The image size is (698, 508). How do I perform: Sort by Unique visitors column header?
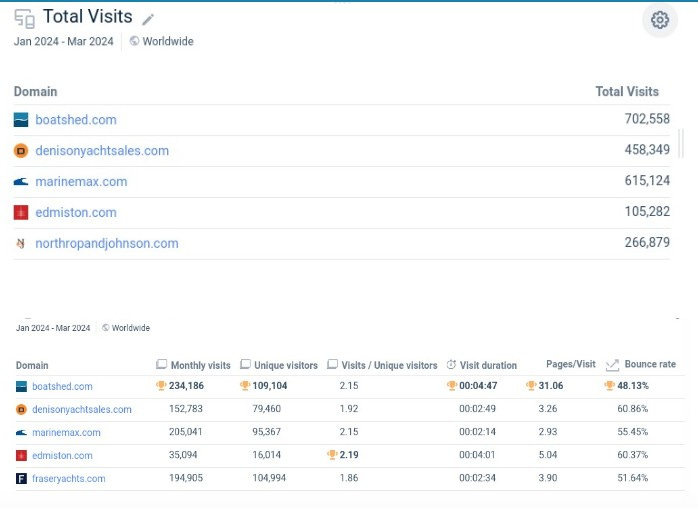pos(286,365)
